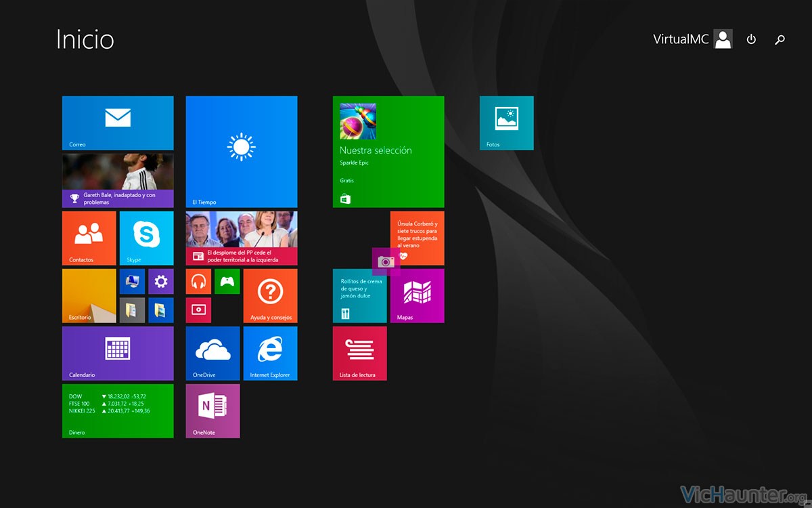Open the green Xbox Games controller tile
Screen dimensions: 812x508
click(227, 281)
